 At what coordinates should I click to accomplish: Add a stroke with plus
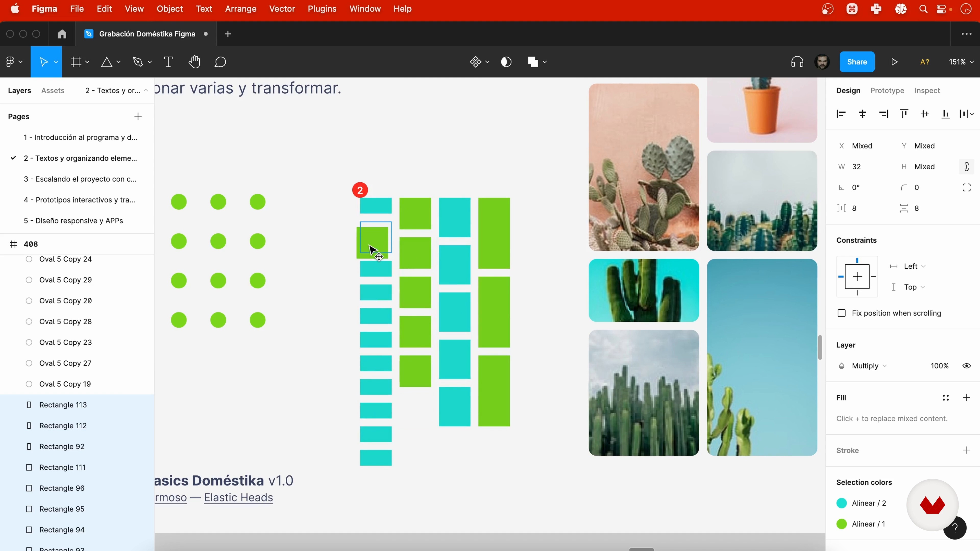pos(966,450)
